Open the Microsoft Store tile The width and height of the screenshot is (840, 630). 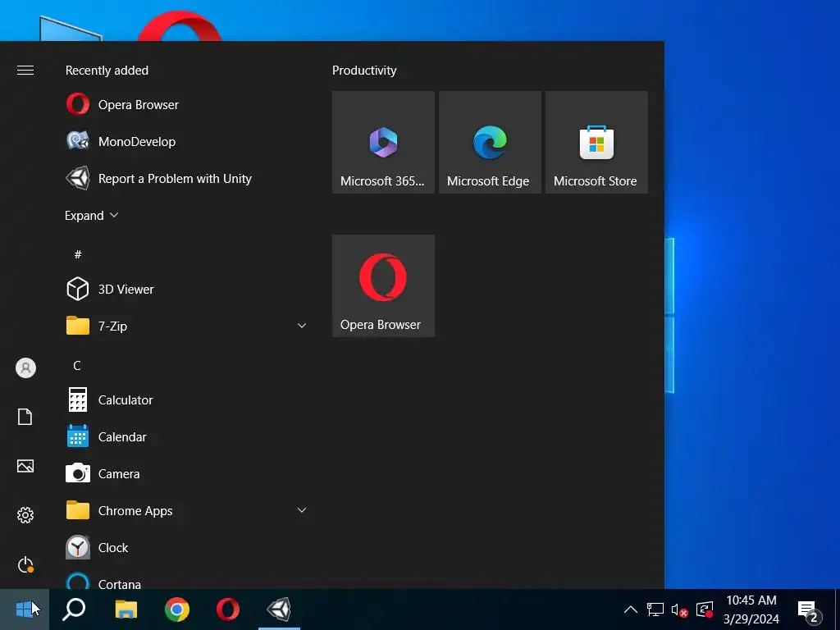click(x=596, y=142)
